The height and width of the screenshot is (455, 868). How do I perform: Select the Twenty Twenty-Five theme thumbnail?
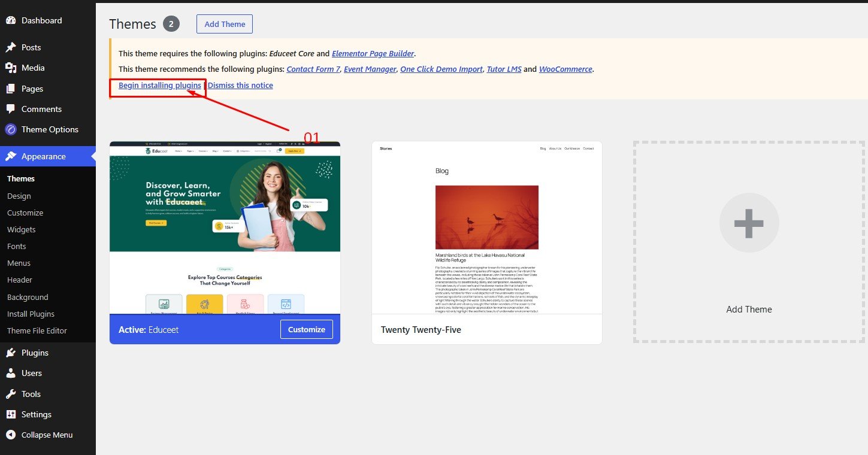(x=486, y=227)
